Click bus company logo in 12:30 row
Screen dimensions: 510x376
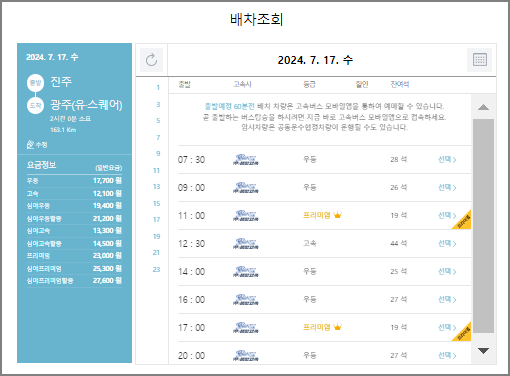[246, 244]
